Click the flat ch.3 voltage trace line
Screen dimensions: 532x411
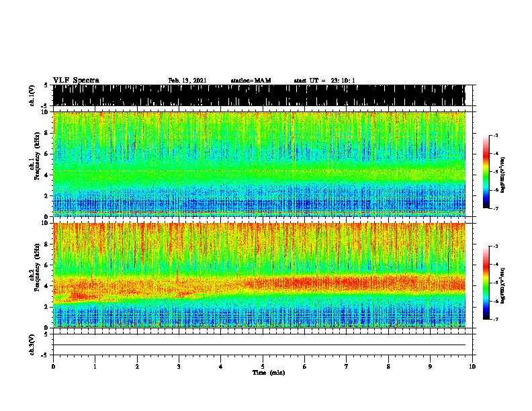(259, 345)
